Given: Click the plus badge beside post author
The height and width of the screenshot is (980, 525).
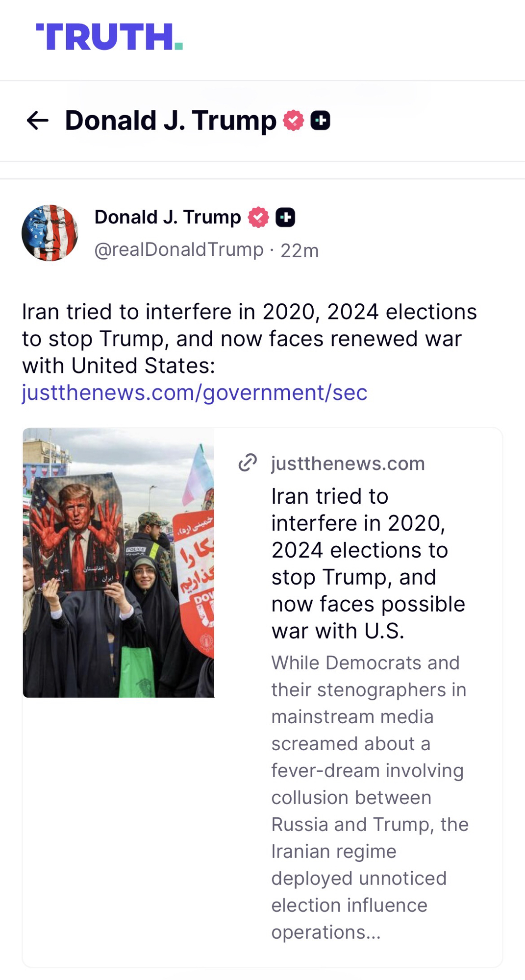Looking at the screenshot, I should [285, 217].
